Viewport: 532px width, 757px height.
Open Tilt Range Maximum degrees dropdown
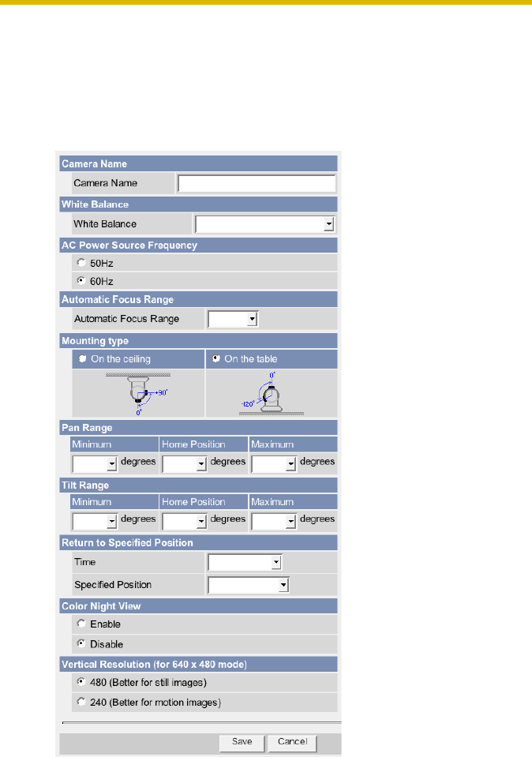[x=274, y=522]
